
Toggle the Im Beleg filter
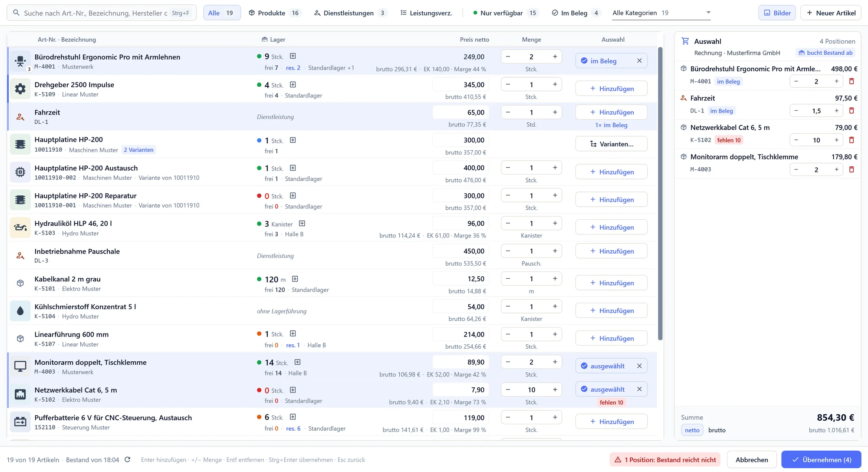coord(576,13)
